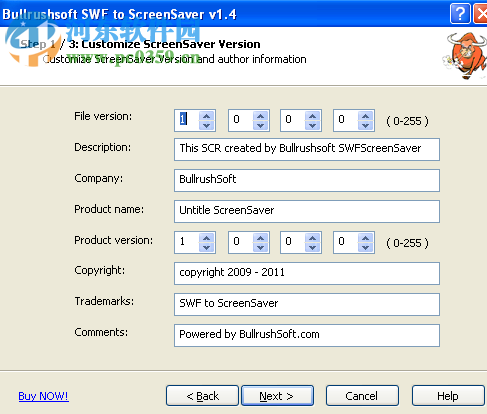
Task: Focus the first Product version number field
Action: point(187,242)
